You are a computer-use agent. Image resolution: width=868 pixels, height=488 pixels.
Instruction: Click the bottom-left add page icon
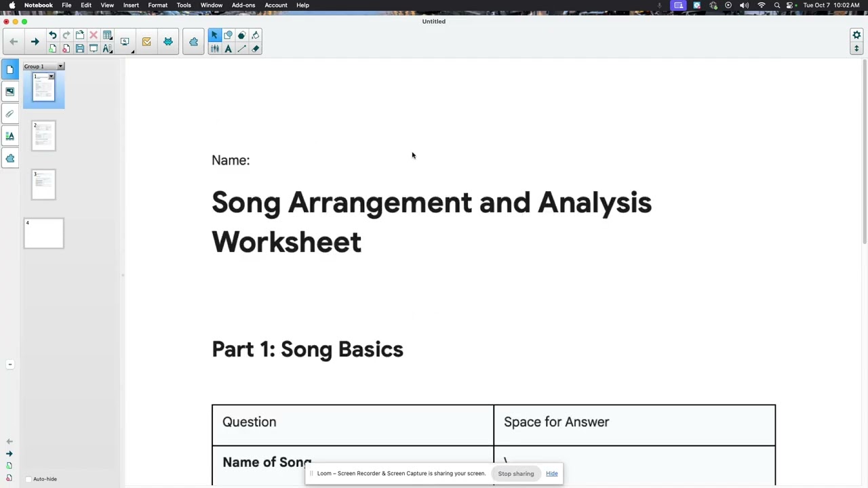coord(9,466)
